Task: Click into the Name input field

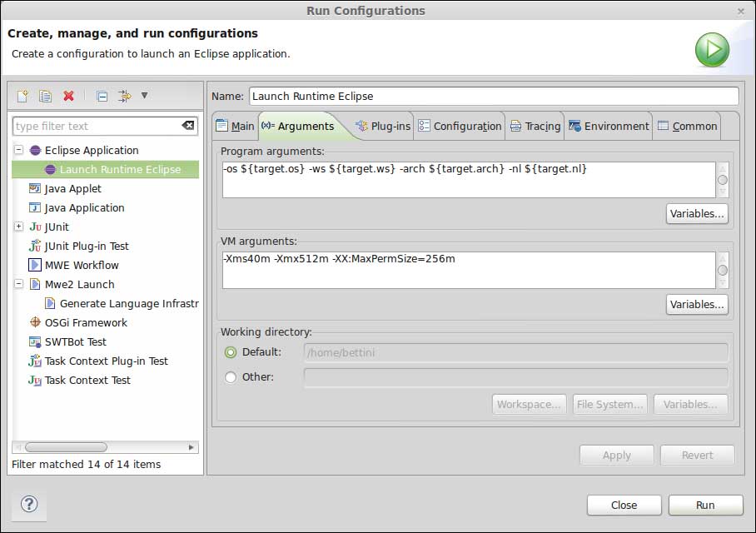Action: 493,96
